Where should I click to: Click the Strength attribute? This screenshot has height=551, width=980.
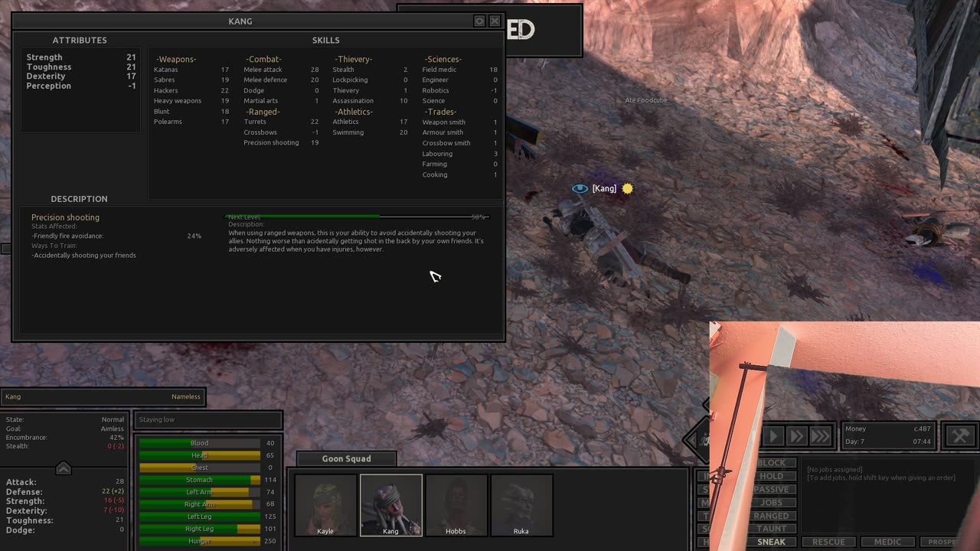click(x=81, y=57)
